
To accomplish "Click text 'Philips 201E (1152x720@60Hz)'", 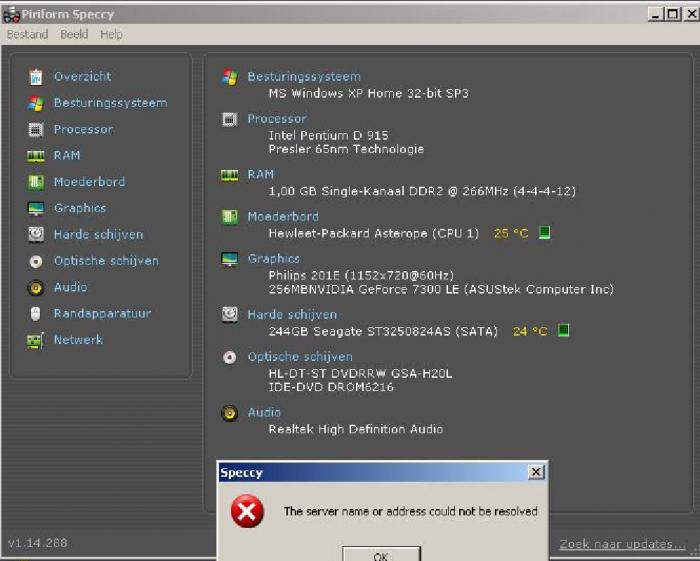I will [x=361, y=275].
